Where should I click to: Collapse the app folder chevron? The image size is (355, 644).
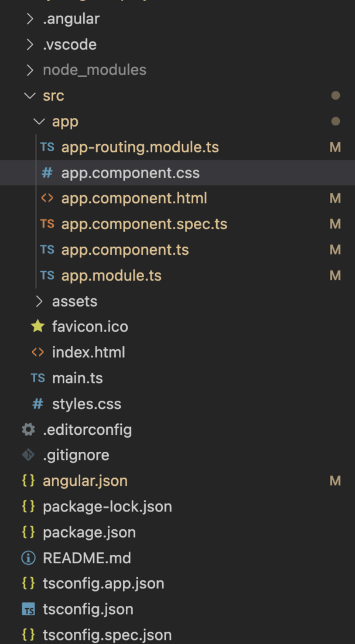39,121
